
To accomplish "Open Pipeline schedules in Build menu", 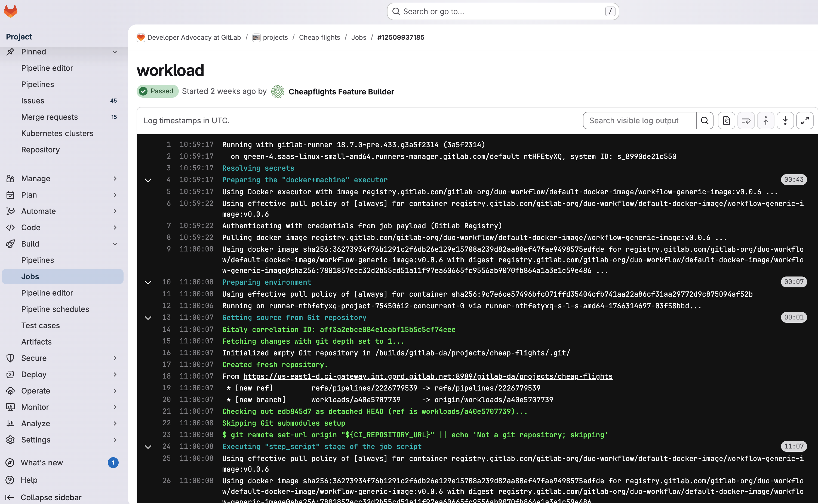I will pyautogui.click(x=55, y=309).
